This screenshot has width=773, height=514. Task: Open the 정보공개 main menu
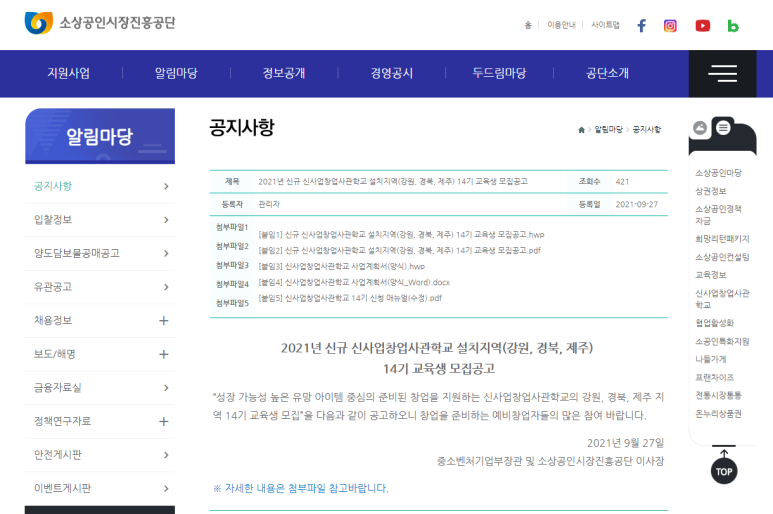point(284,73)
